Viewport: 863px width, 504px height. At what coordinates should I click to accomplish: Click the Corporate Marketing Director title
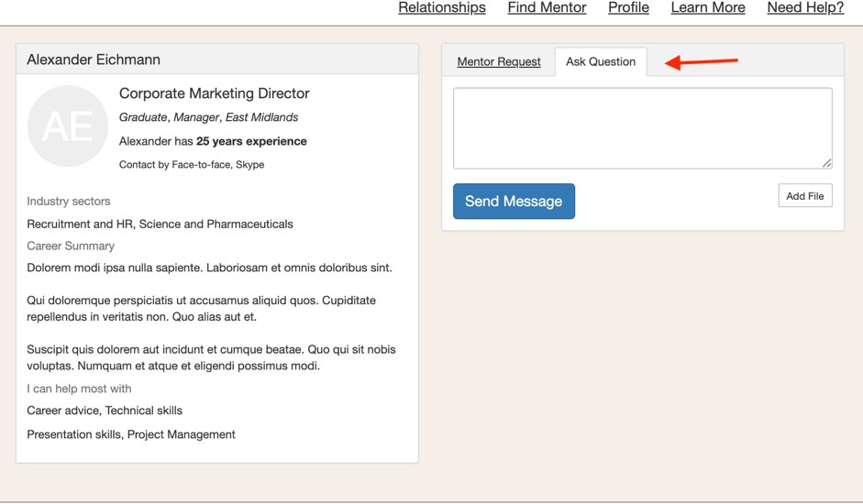pos(215,93)
